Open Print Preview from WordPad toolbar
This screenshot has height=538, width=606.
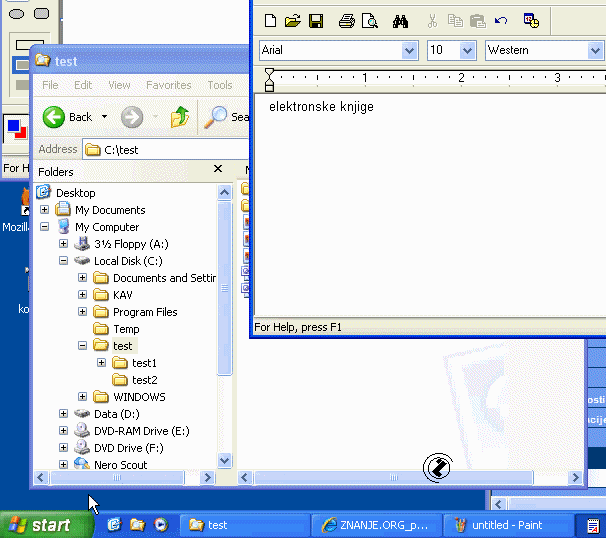click(369, 21)
